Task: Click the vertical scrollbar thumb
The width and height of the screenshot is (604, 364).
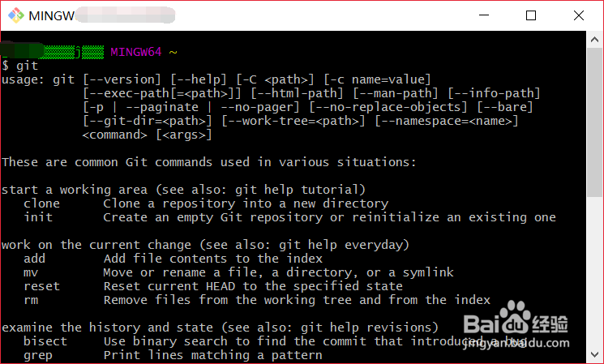Action: coord(594,122)
